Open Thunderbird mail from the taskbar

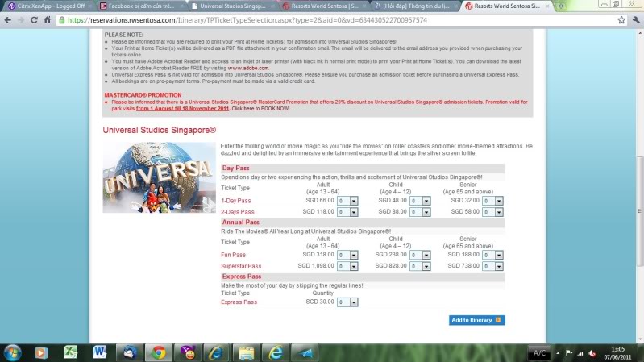[130, 352]
